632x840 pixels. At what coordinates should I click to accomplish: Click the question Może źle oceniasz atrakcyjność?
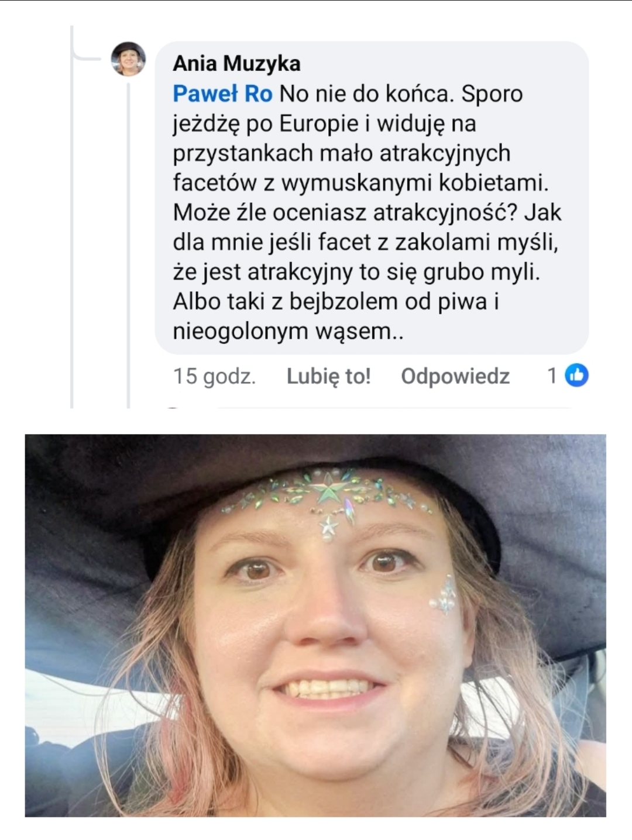[x=346, y=212]
